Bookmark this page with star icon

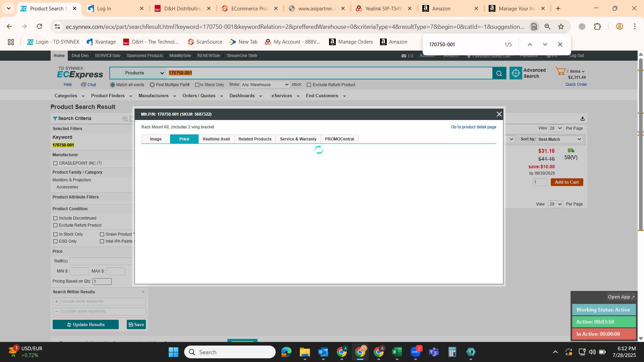point(561,26)
